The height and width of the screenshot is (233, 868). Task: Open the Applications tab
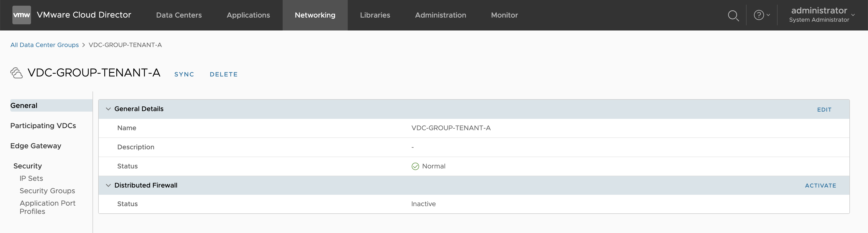(248, 15)
